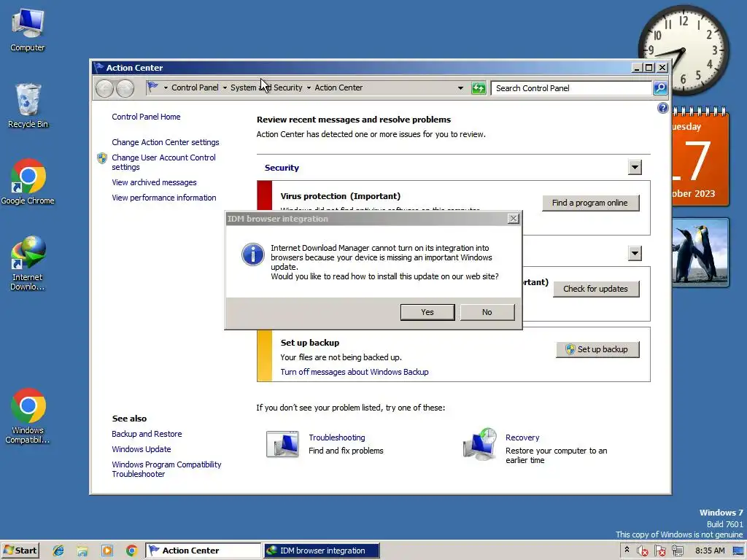The image size is (747, 560).
Task: Open Windows Update link under See also
Action: tap(141, 449)
